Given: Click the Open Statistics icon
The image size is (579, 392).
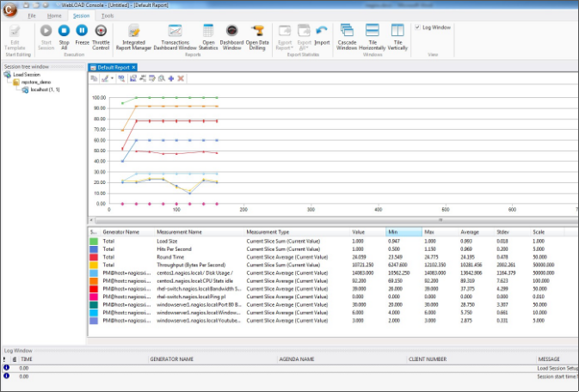Looking at the screenshot, I should pyautogui.click(x=208, y=31).
